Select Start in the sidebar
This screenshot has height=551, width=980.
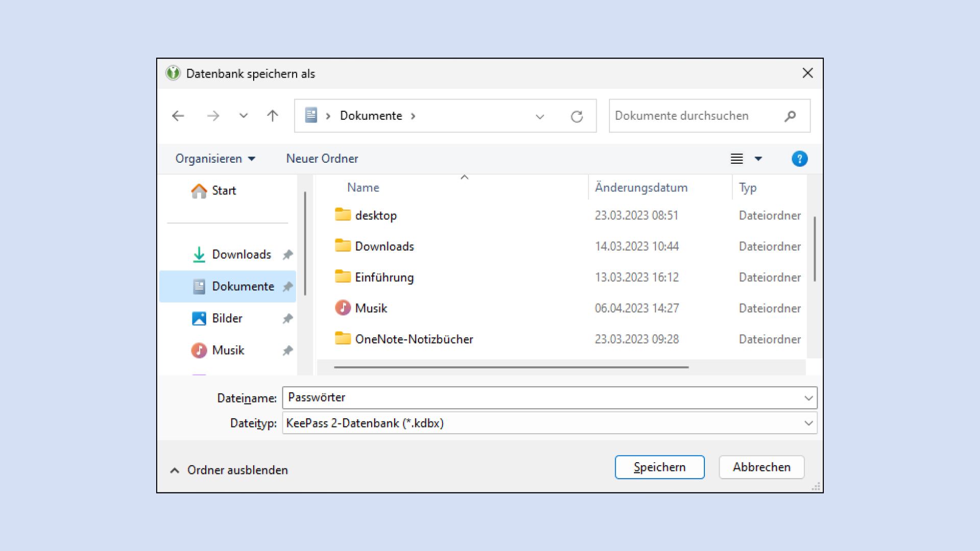(224, 191)
